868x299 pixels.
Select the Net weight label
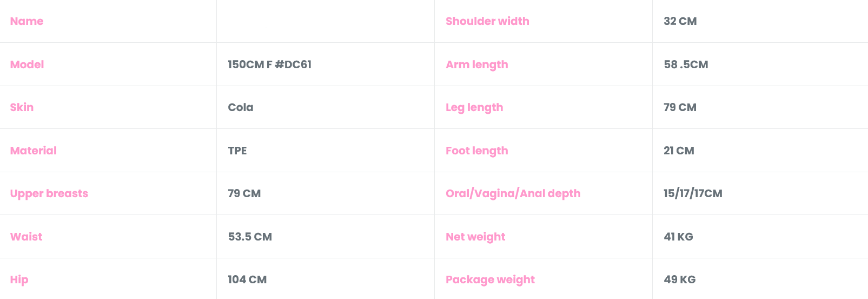[475, 237]
